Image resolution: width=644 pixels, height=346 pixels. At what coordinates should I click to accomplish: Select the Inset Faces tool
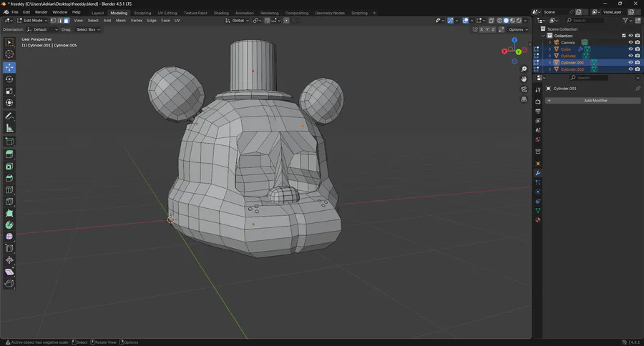(x=9, y=167)
